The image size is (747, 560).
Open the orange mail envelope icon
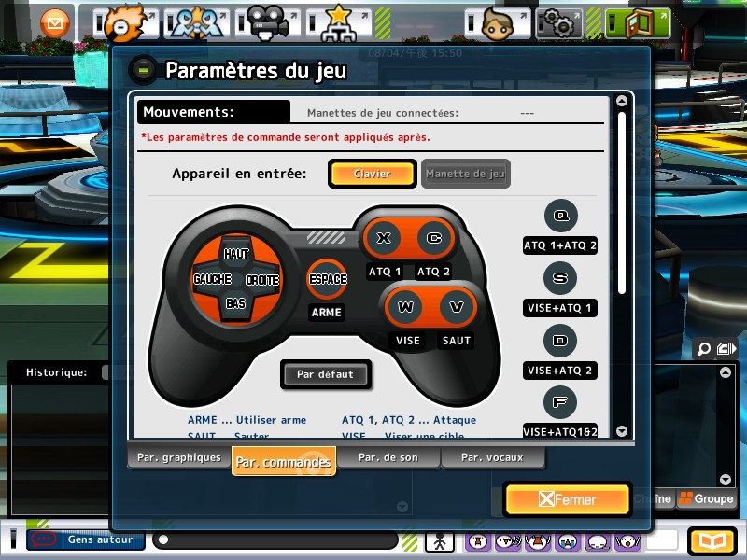click(x=55, y=22)
